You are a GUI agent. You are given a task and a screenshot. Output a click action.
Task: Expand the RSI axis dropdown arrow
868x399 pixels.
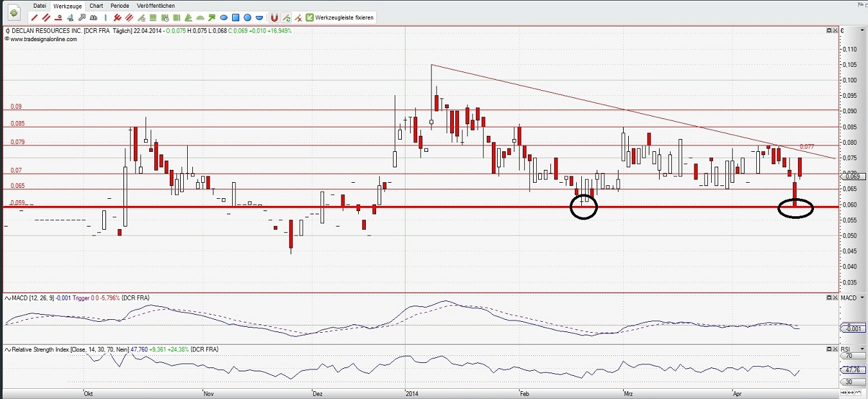(862, 349)
